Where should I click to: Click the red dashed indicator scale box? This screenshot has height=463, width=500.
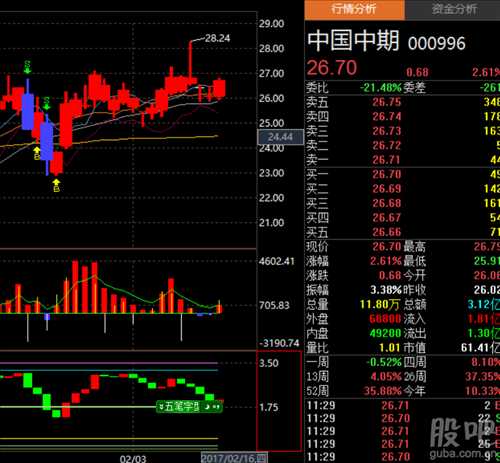[x=279, y=400]
